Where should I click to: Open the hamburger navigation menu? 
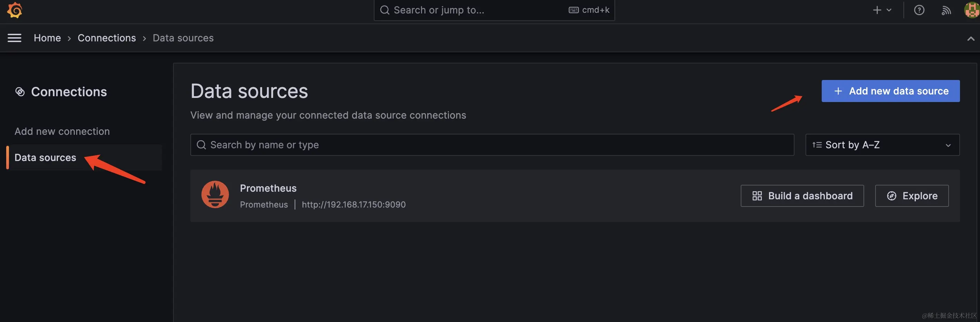14,38
